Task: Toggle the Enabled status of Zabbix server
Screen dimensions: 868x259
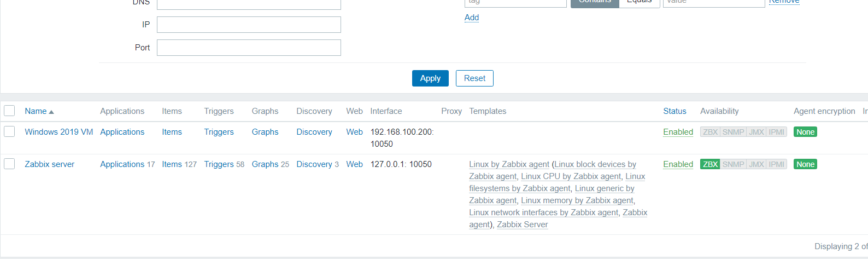Action: 678,164
